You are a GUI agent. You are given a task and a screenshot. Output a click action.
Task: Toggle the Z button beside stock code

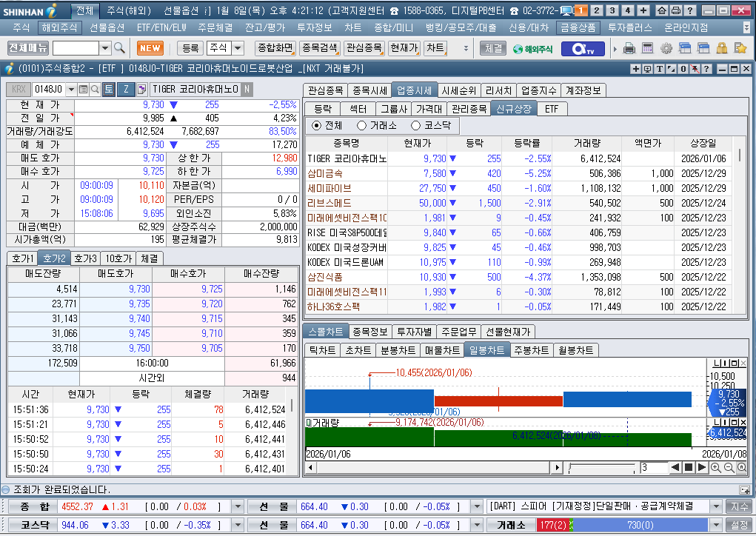click(x=126, y=89)
